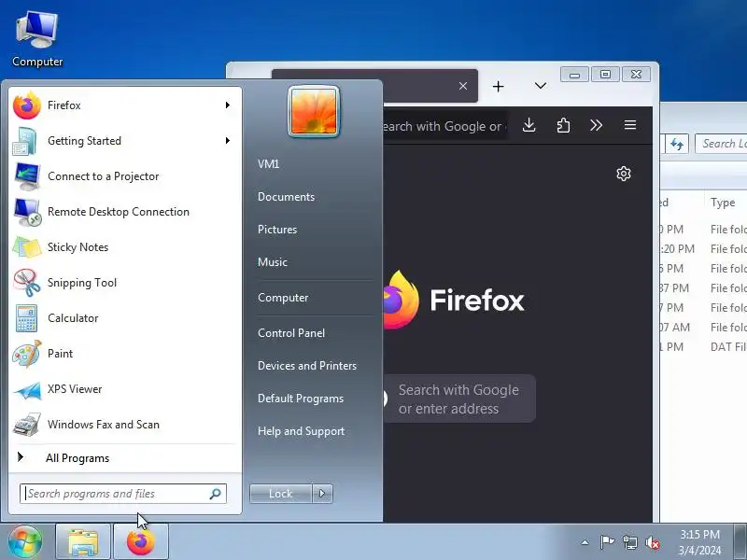Click the user account flower picture

click(x=314, y=111)
